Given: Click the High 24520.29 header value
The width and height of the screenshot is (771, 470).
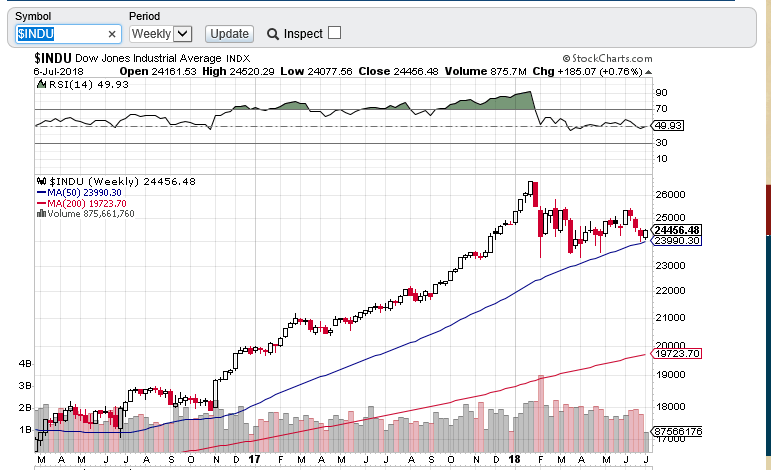Looking at the screenshot, I should pyautogui.click(x=238, y=72).
